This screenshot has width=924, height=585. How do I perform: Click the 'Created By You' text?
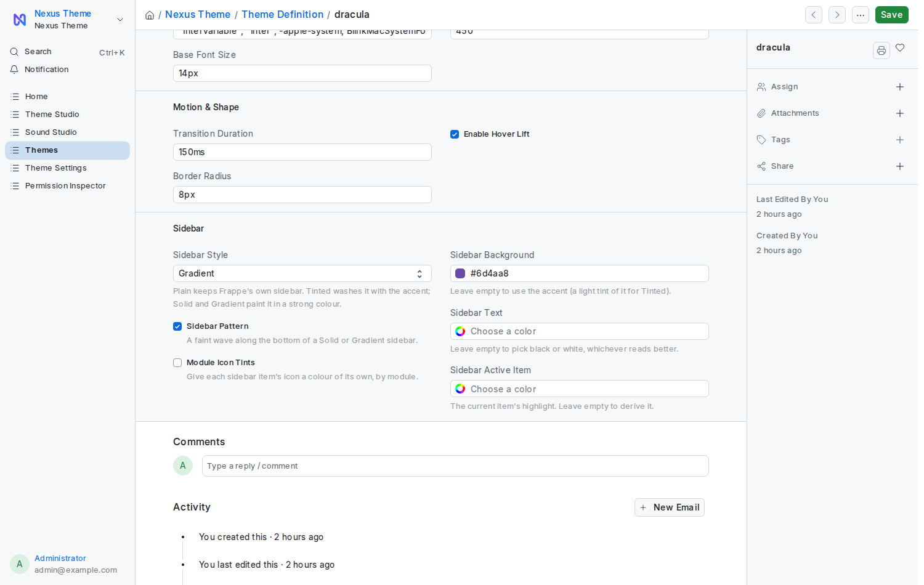click(787, 236)
